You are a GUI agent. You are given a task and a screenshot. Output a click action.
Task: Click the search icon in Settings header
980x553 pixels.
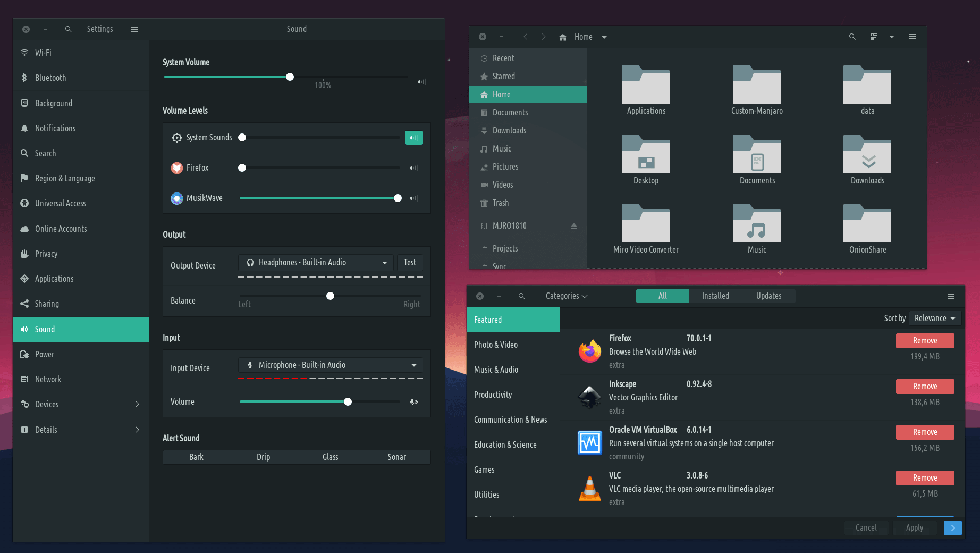[69, 29]
